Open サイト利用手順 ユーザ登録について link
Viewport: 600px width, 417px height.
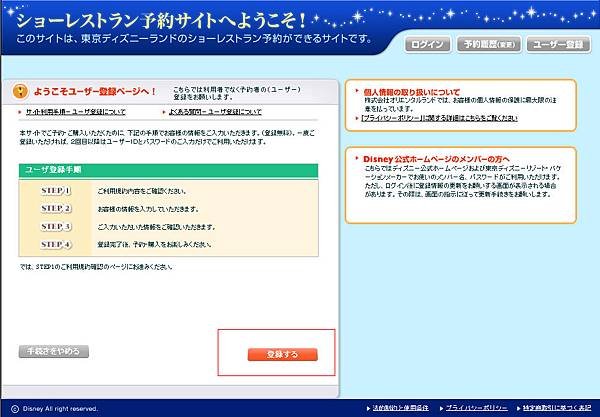coord(75,112)
